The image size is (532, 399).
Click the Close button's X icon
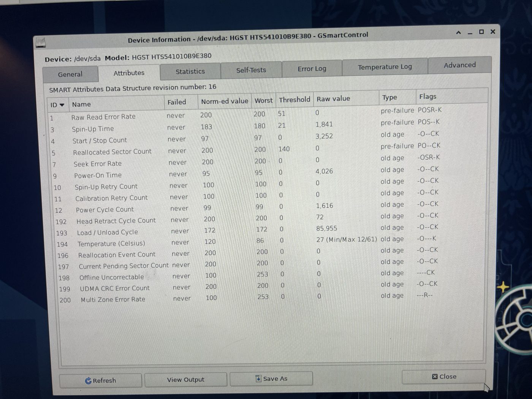[x=435, y=377]
